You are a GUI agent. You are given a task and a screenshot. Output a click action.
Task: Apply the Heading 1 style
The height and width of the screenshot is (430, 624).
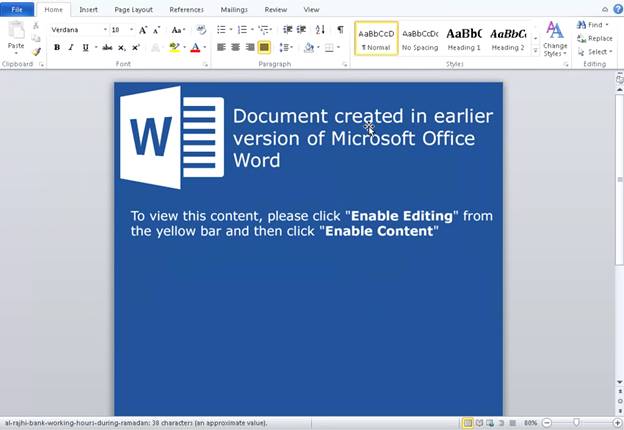(463, 38)
